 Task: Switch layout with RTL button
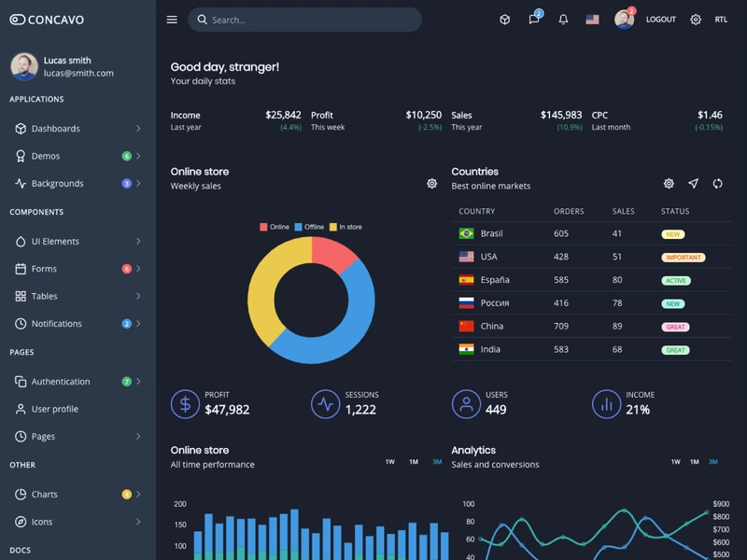point(721,20)
